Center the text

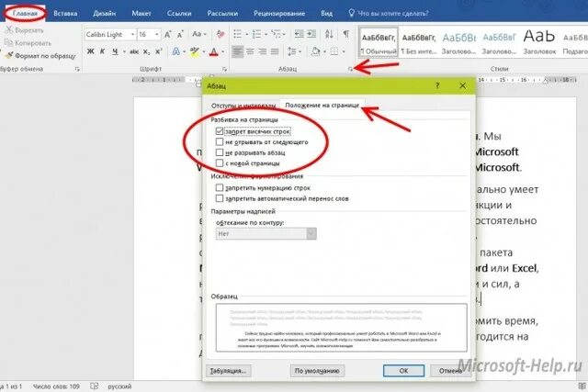pyautogui.click(x=250, y=51)
